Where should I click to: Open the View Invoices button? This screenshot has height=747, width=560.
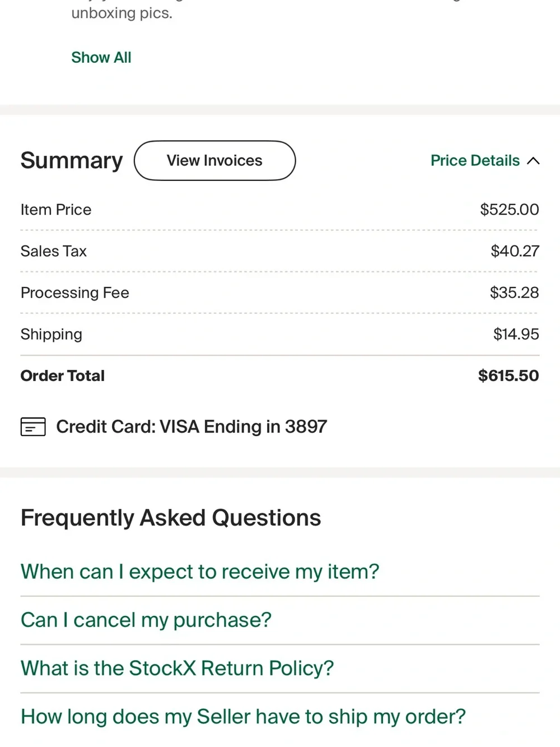coord(214,161)
